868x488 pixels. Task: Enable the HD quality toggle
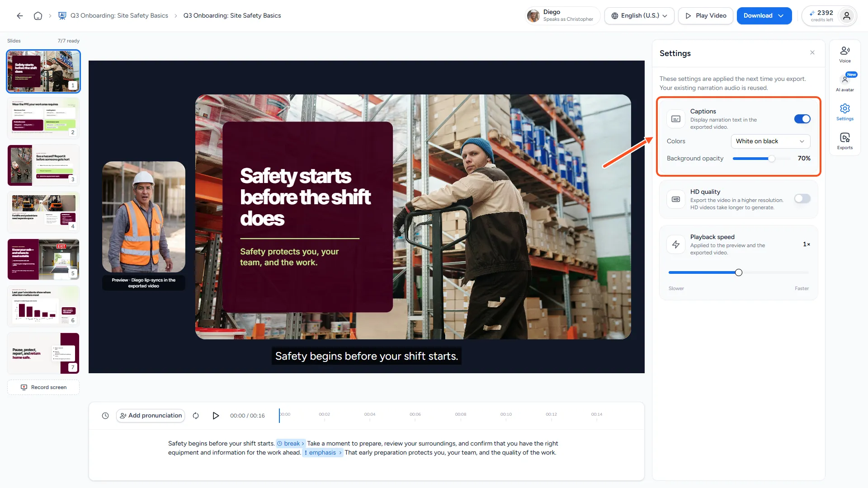point(802,198)
